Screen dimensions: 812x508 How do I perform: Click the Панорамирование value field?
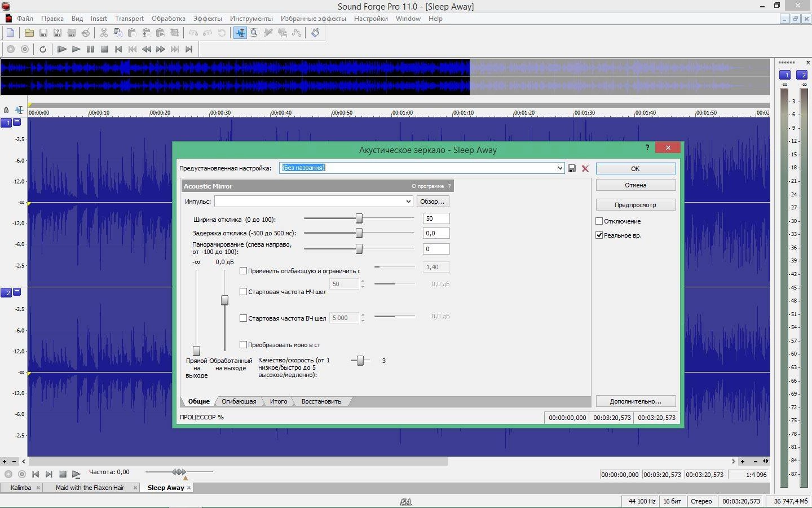click(436, 249)
